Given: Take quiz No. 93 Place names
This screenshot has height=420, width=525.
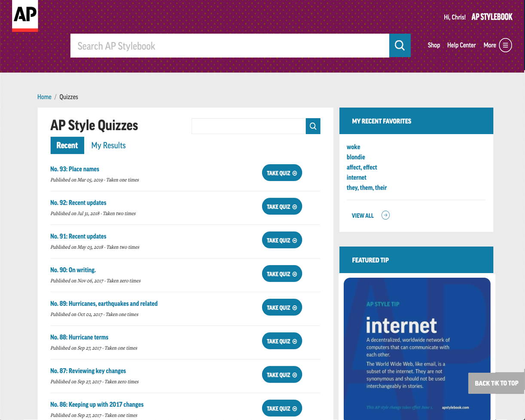Looking at the screenshot, I should click(x=282, y=173).
